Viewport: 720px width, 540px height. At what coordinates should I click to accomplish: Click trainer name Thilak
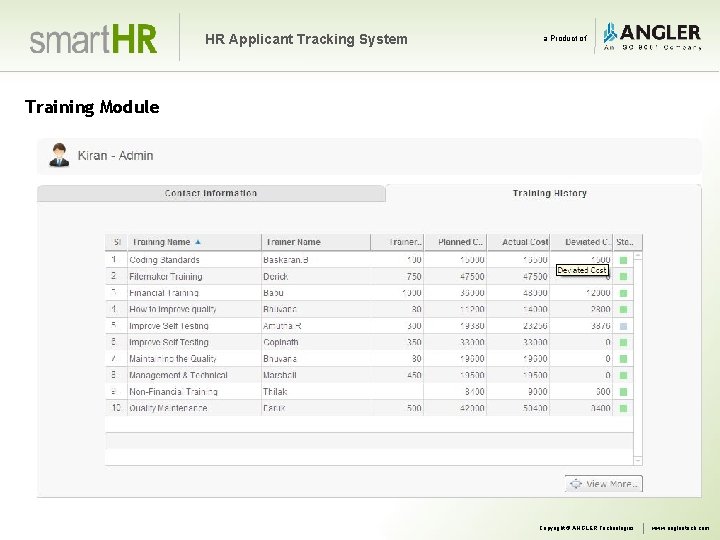275,392
